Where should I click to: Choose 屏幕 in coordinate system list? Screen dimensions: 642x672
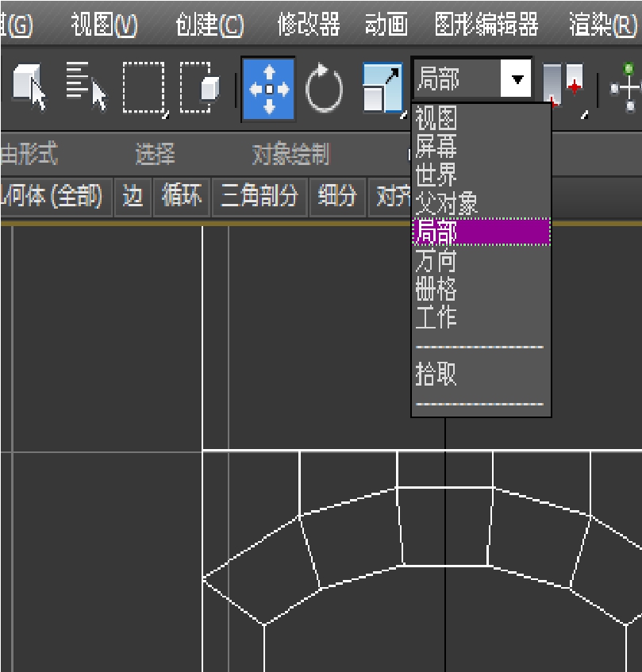pyautogui.click(x=481, y=146)
